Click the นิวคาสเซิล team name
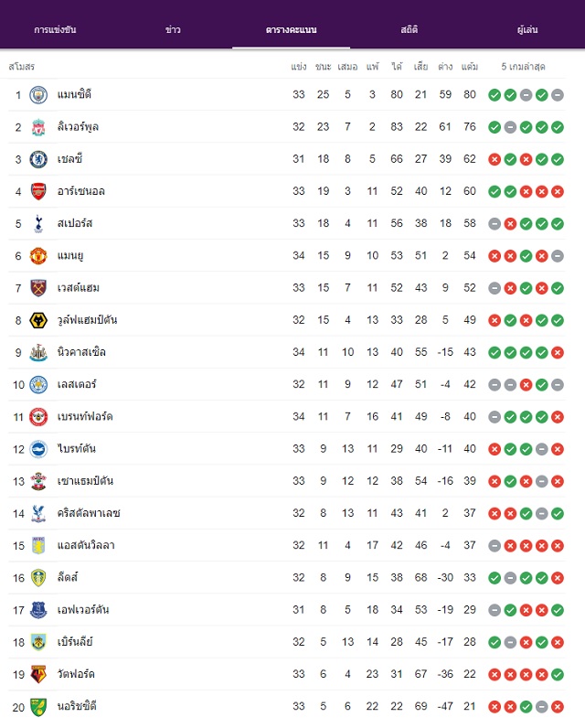Image resolution: width=585 pixels, height=728 pixels. (x=81, y=352)
